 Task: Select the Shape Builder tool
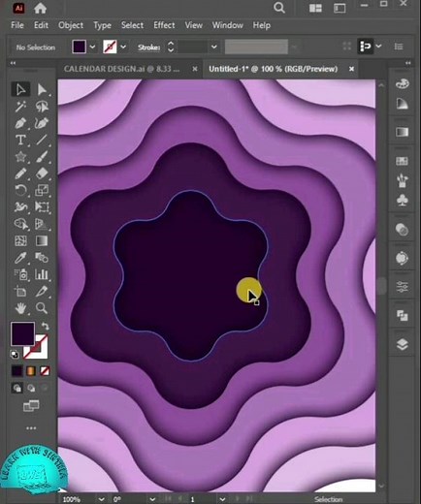(20, 224)
